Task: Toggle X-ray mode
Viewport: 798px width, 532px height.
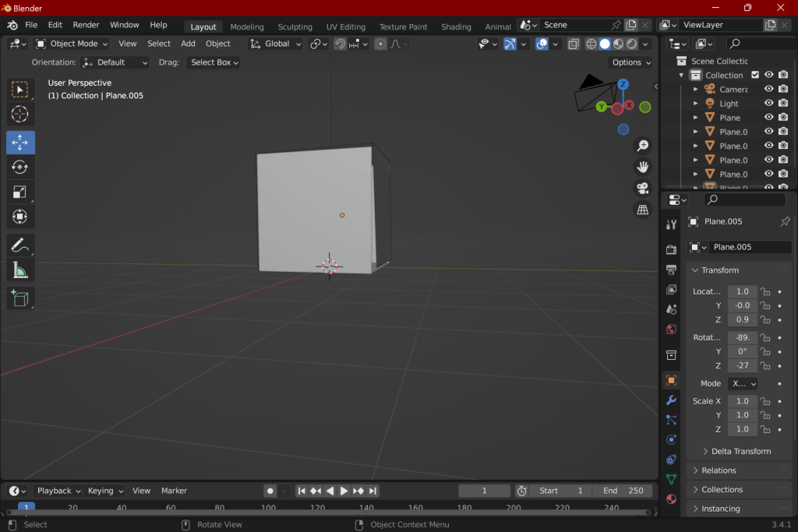Action: click(574, 44)
